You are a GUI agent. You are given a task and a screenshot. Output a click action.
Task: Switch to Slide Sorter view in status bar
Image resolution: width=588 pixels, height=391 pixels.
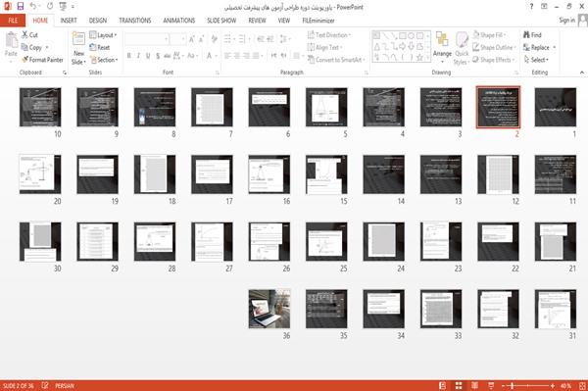[459, 385]
